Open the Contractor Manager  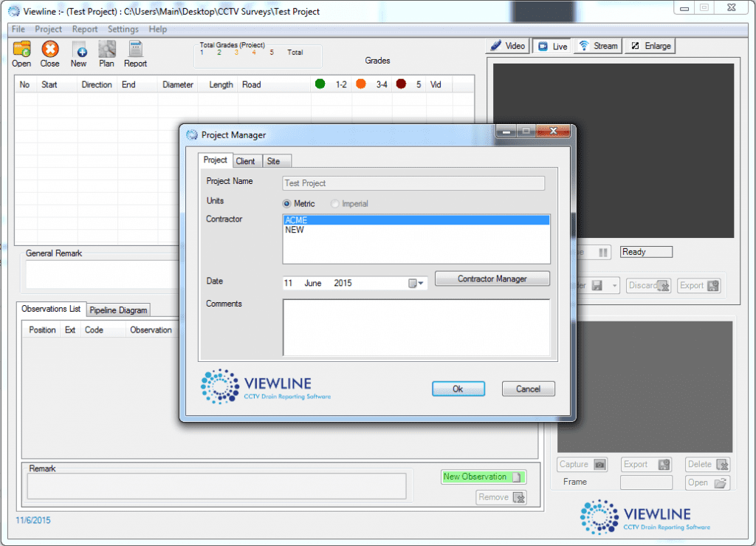492,279
